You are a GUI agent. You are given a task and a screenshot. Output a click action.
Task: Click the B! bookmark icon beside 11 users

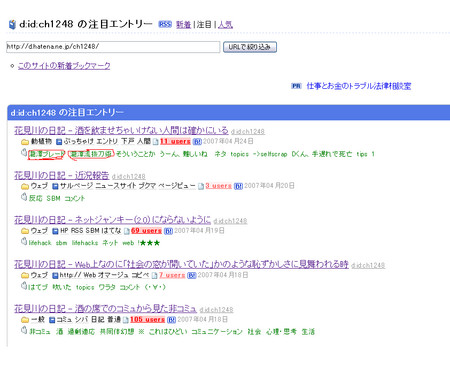pyautogui.click(x=197, y=142)
